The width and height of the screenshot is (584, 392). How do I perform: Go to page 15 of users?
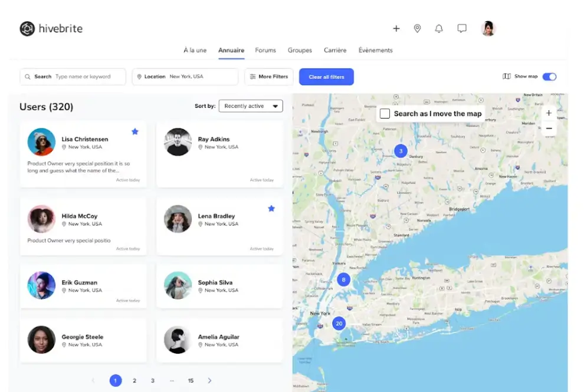pos(191,381)
